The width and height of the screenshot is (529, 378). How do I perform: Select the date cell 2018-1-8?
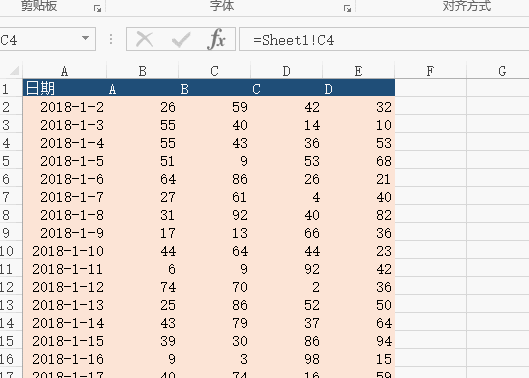pyautogui.click(x=64, y=215)
